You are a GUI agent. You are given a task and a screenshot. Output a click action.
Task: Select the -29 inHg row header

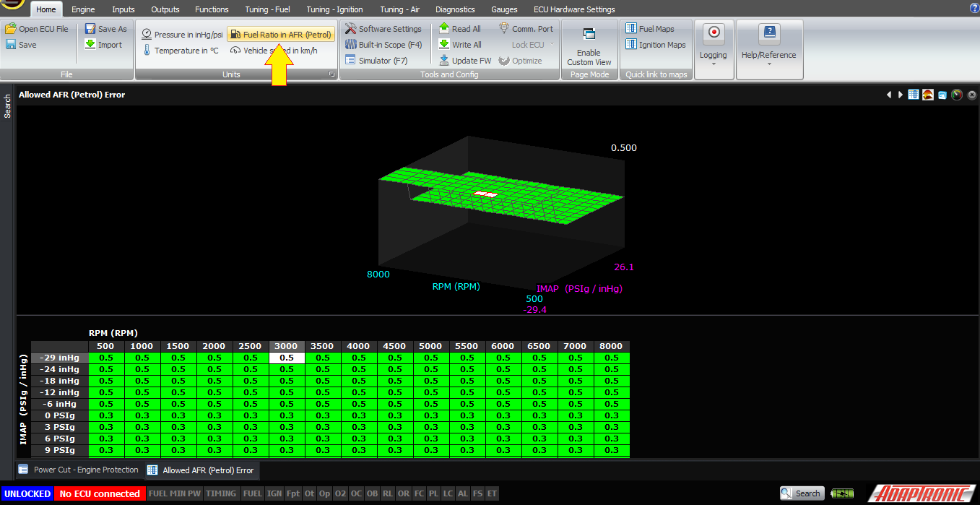tap(60, 358)
